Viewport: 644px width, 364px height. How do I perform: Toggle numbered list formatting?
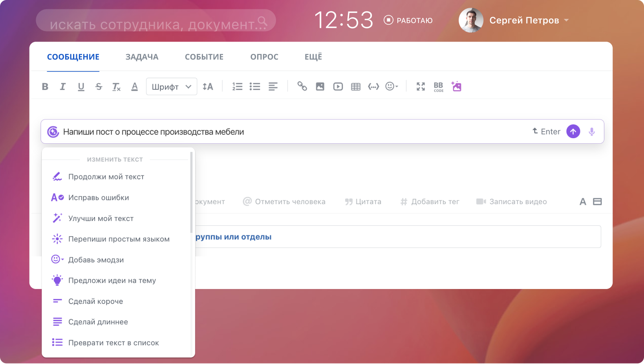237,86
